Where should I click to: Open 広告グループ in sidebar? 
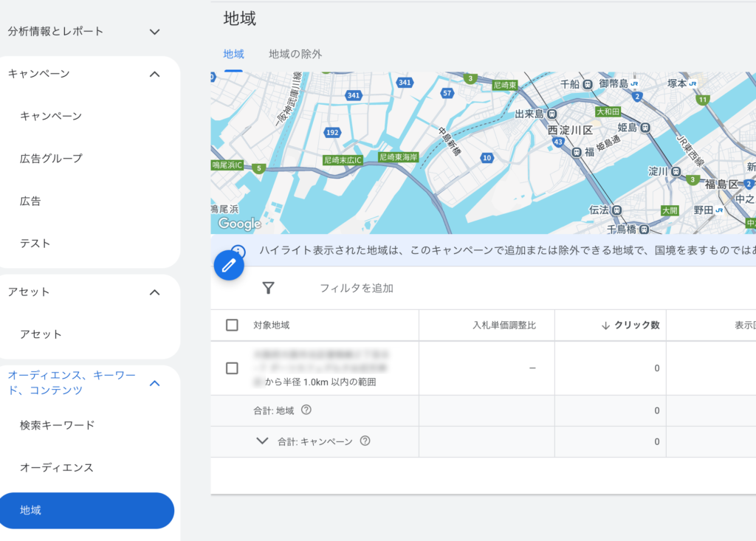coord(51,159)
